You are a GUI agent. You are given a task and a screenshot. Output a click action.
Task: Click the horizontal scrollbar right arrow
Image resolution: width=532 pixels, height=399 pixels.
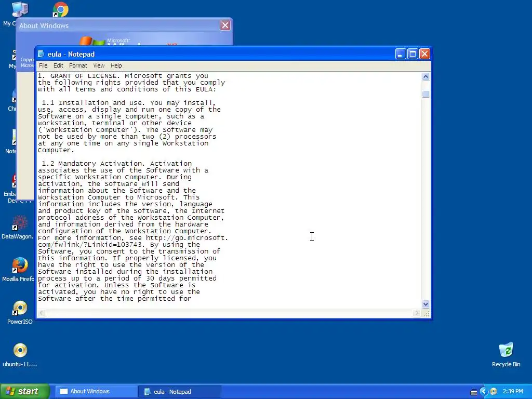coord(417,313)
